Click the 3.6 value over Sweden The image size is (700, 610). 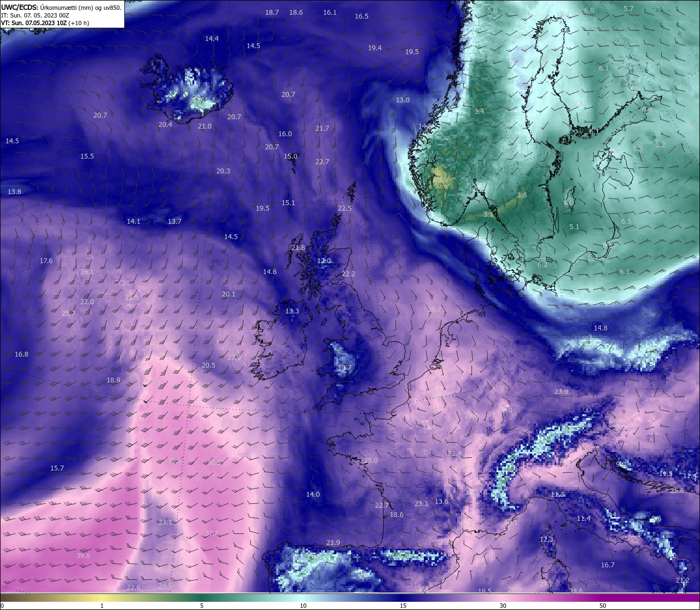tap(522, 195)
